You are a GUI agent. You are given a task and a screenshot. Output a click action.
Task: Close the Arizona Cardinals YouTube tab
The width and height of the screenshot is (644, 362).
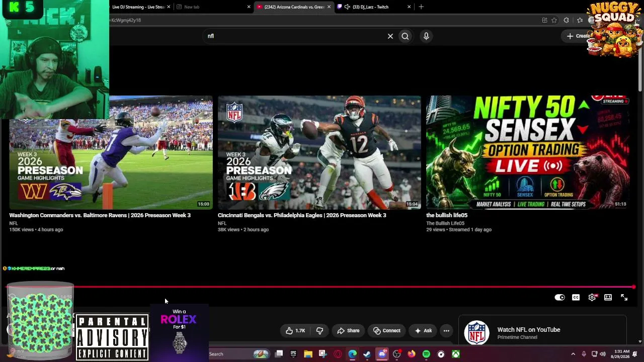tap(329, 7)
